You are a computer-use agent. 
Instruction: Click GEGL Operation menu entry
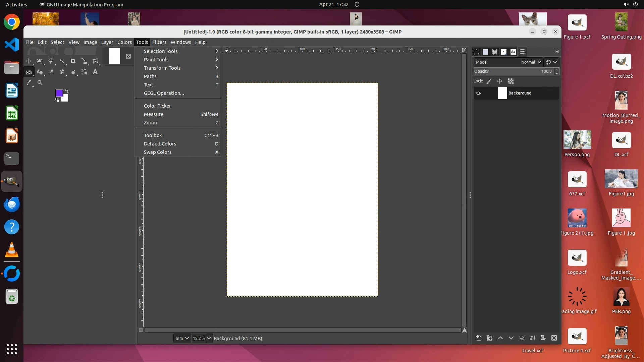(164, 93)
